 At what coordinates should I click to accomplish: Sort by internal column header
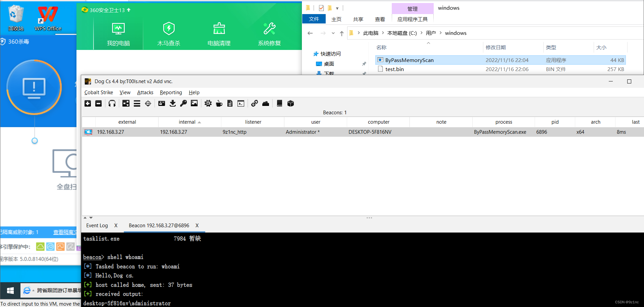(190, 122)
